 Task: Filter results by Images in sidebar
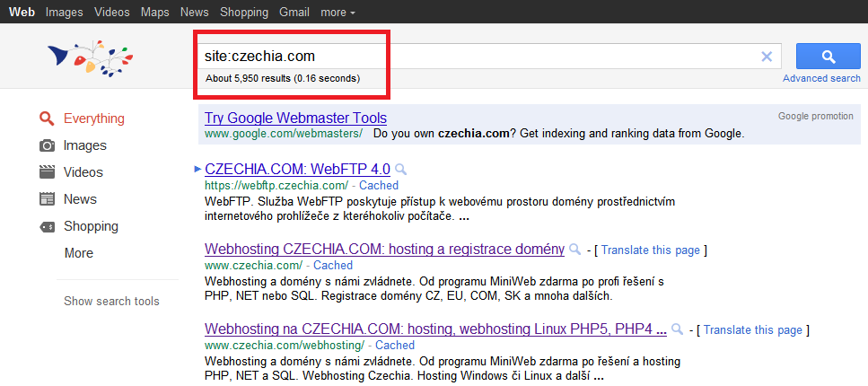85,145
